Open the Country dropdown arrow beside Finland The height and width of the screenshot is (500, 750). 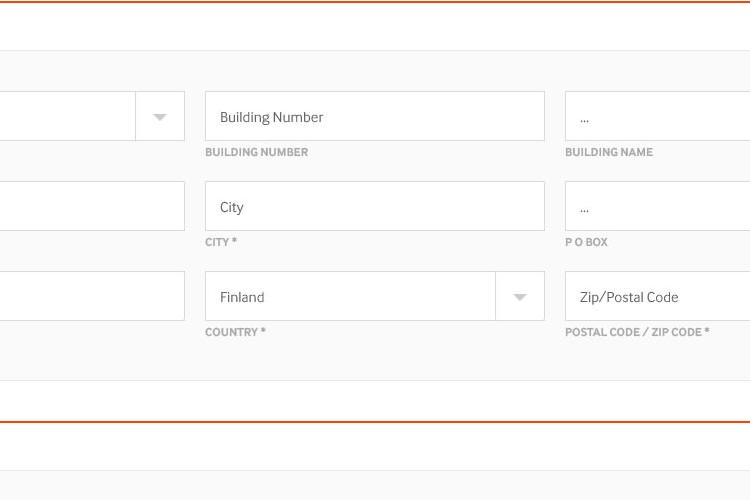coord(520,297)
